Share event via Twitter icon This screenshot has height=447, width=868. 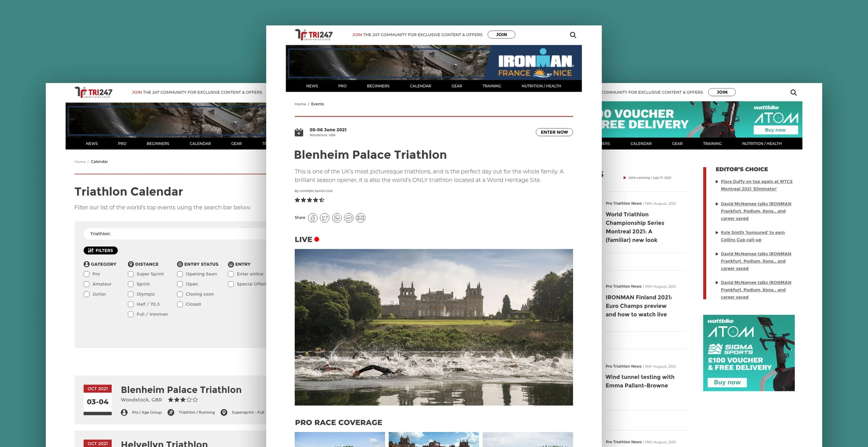coord(325,218)
